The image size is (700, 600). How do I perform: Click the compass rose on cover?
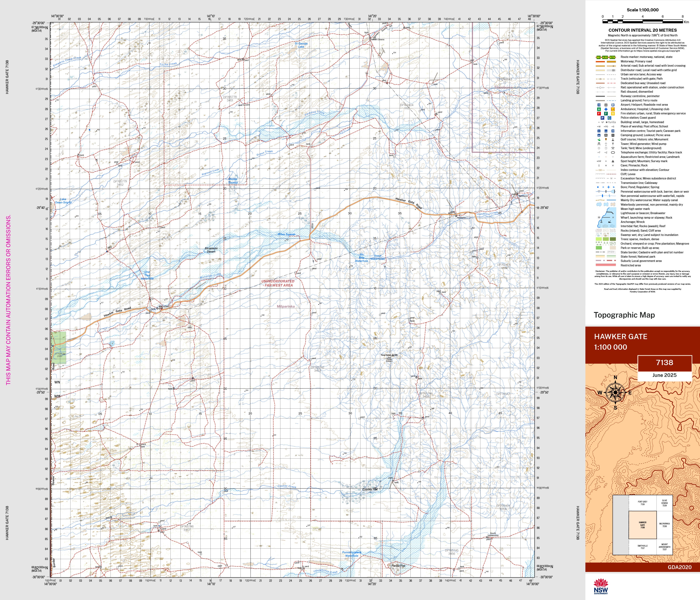pos(615,393)
